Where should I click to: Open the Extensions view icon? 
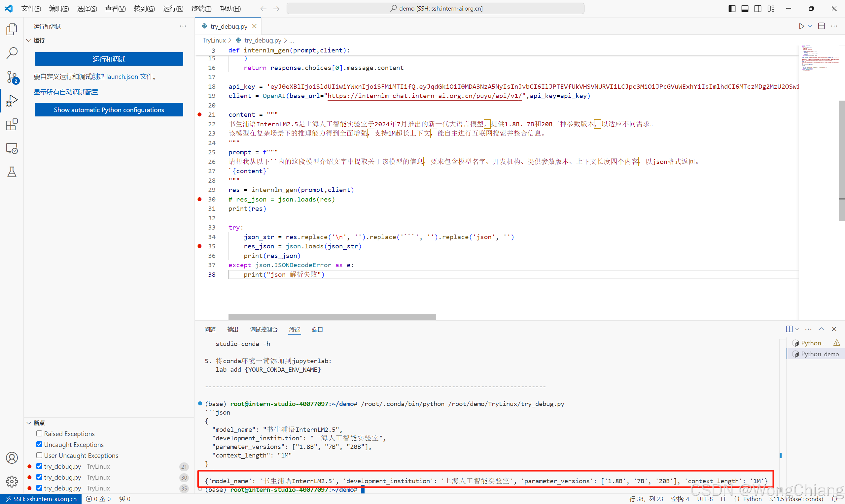click(12, 125)
